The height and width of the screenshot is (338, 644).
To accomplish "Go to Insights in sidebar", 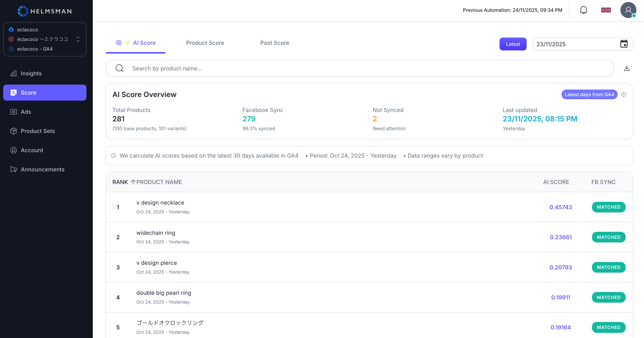I will click(31, 73).
